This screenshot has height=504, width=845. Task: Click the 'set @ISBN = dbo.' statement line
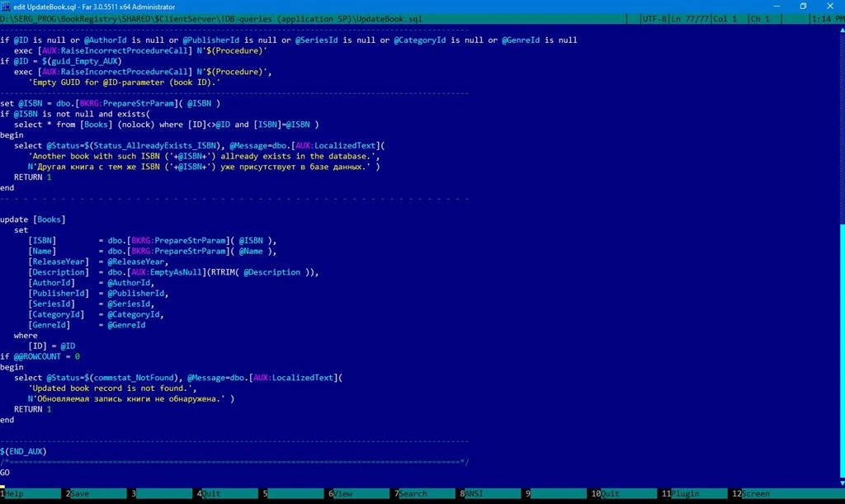110,103
